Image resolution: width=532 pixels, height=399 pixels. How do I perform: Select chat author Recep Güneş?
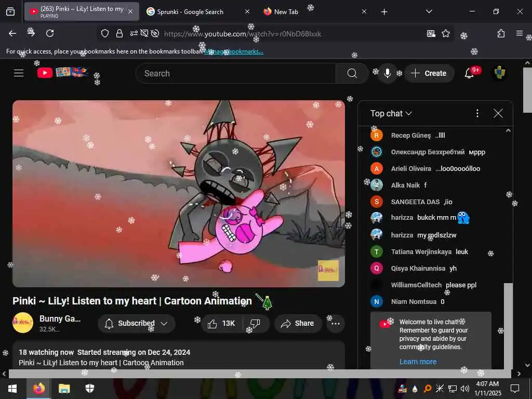tap(411, 136)
